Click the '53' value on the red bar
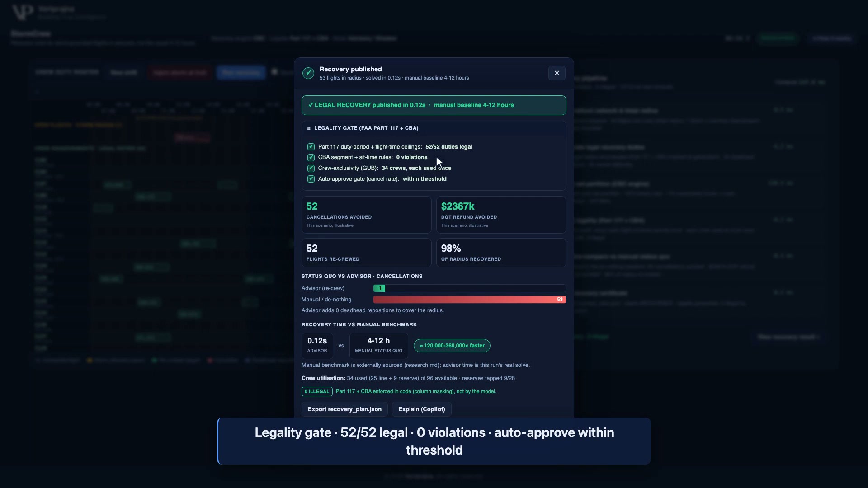 coord(560,300)
